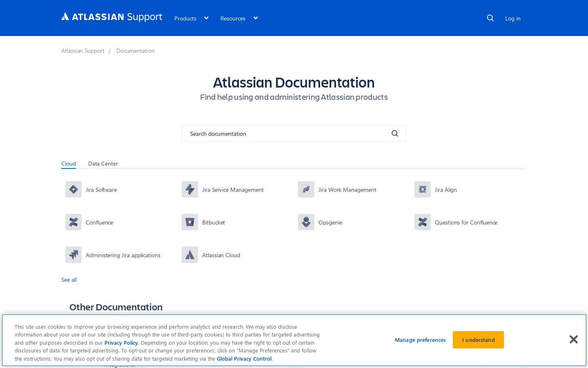Click the documentation search magnifier icon
This screenshot has height=368, width=588.
tap(395, 133)
